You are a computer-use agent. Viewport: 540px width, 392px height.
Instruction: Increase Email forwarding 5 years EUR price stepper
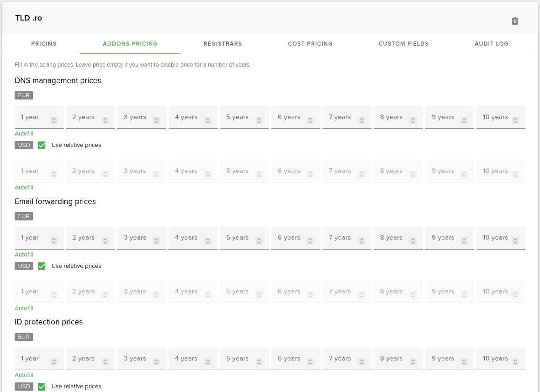click(x=259, y=239)
